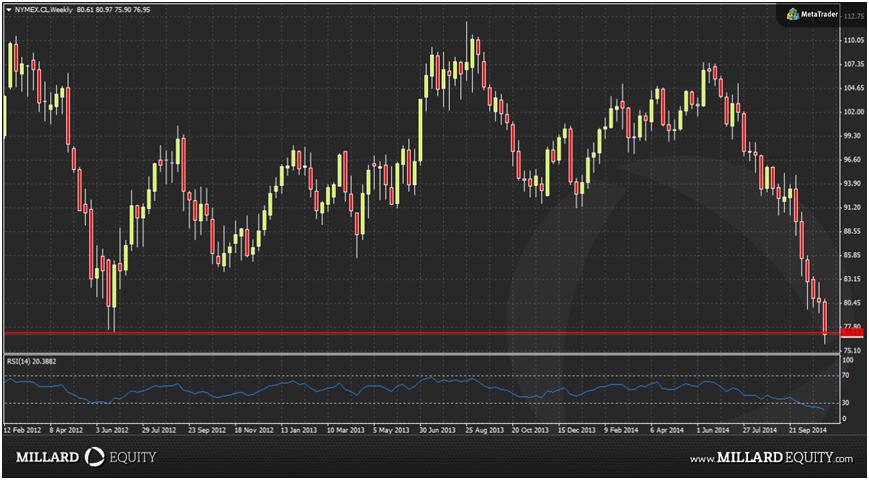Click the 99.30 price label
Viewport: 869px width, 480px height.
point(852,136)
